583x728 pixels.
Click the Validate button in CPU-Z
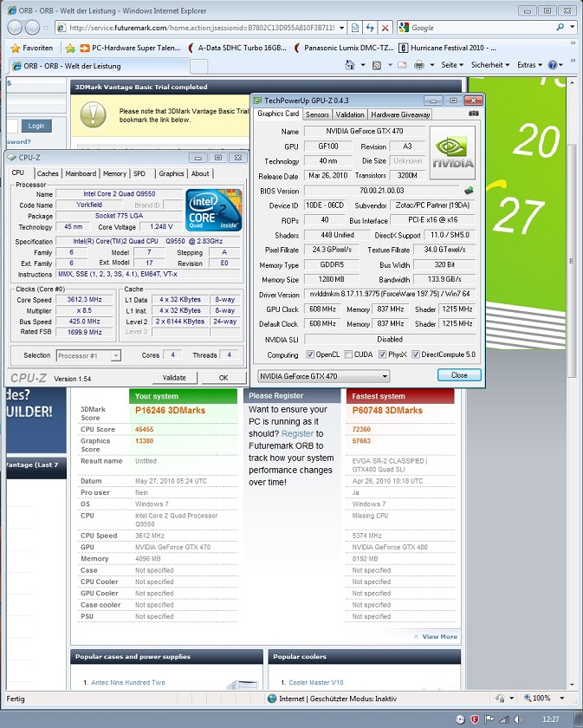point(174,378)
